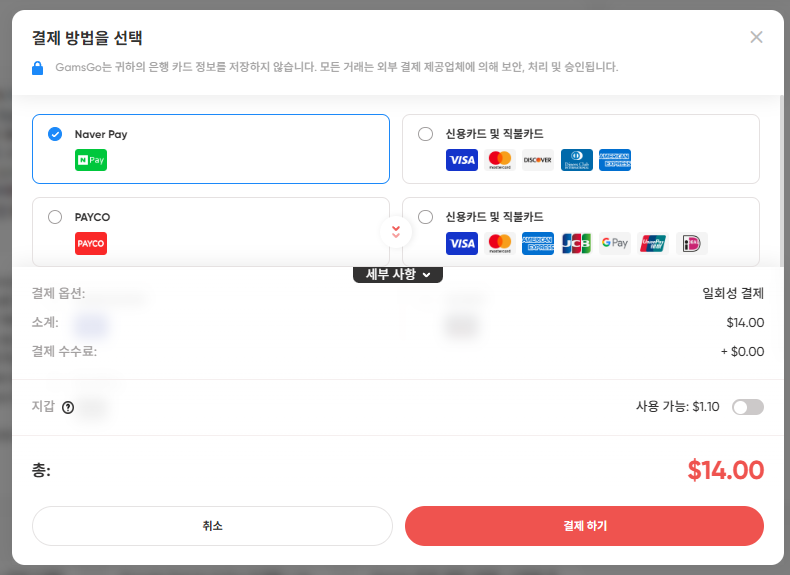Viewport: 790px width, 575px height.
Task: Click the UnionPay card icon
Action: (653, 243)
